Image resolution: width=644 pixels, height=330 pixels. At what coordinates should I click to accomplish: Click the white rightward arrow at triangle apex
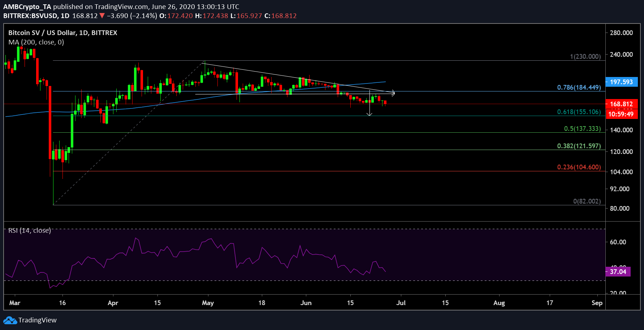point(393,93)
